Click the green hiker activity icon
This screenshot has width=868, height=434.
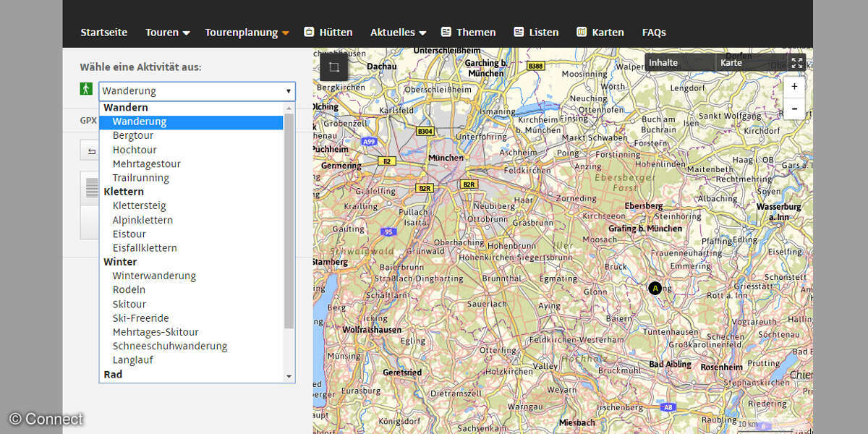(x=87, y=89)
